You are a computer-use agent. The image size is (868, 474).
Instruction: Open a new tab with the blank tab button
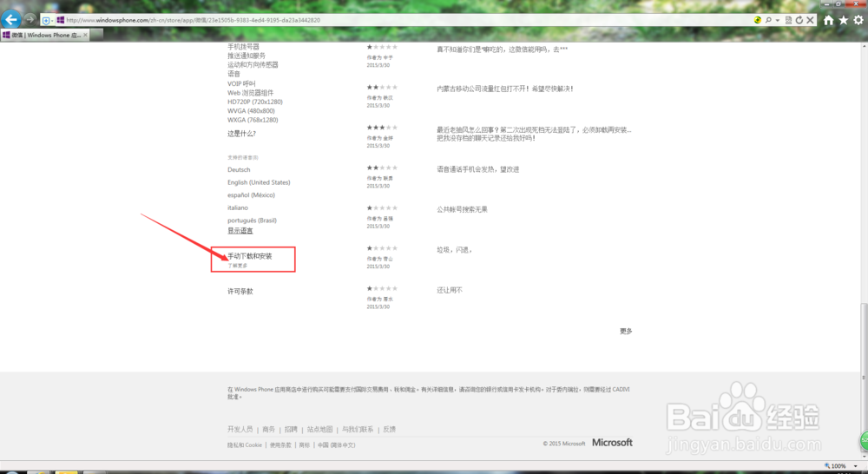pyautogui.click(x=97, y=35)
